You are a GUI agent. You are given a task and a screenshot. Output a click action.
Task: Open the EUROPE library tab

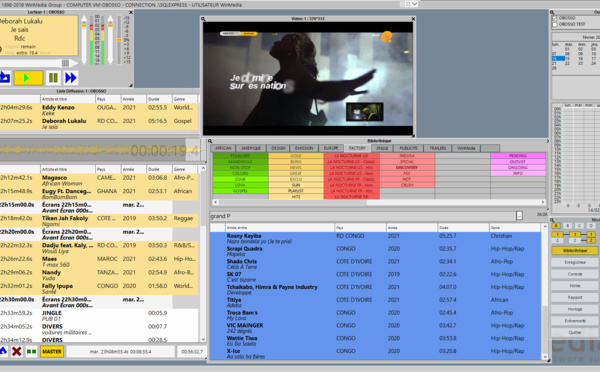click(331, 148)
